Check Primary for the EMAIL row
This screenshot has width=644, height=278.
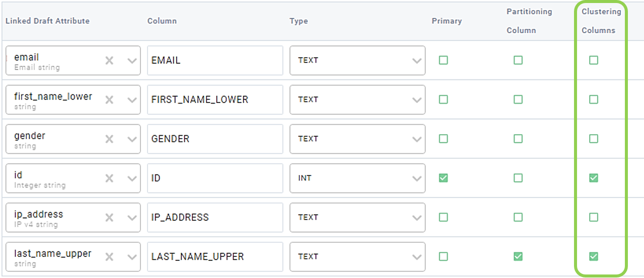coord(443,60)
